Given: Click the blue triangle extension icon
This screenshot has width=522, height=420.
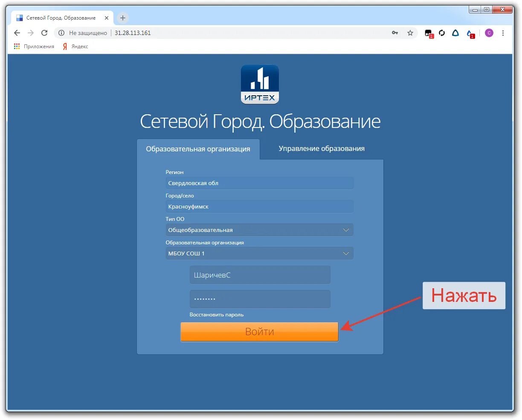Looking at the screenshot, I should point(455,33).
